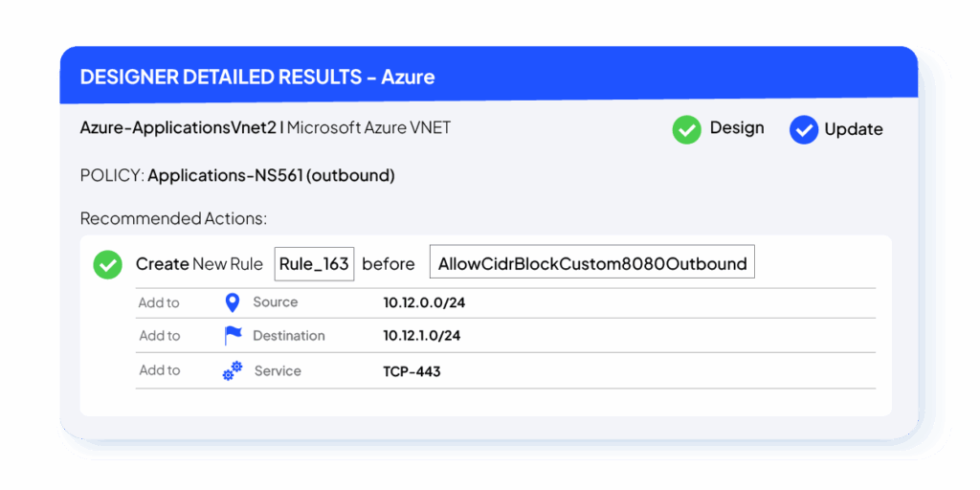This screenshot has width=980, height=490.
Task: Click the Update status label
Action: tap(854, 129)
